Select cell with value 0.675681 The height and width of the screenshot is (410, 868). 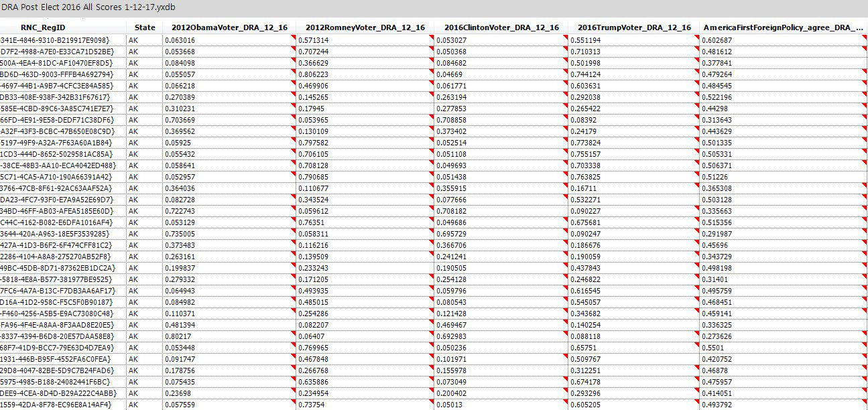634,222
